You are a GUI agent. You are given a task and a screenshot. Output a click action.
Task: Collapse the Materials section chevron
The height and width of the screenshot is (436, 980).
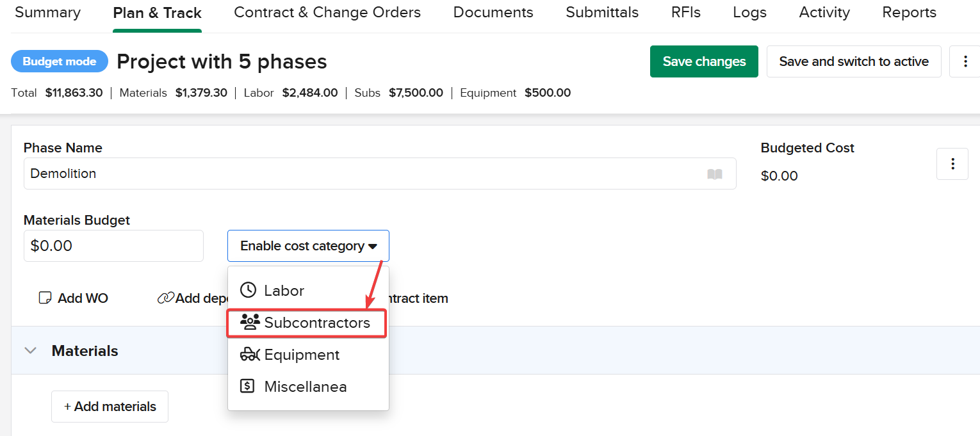point(30,351)
